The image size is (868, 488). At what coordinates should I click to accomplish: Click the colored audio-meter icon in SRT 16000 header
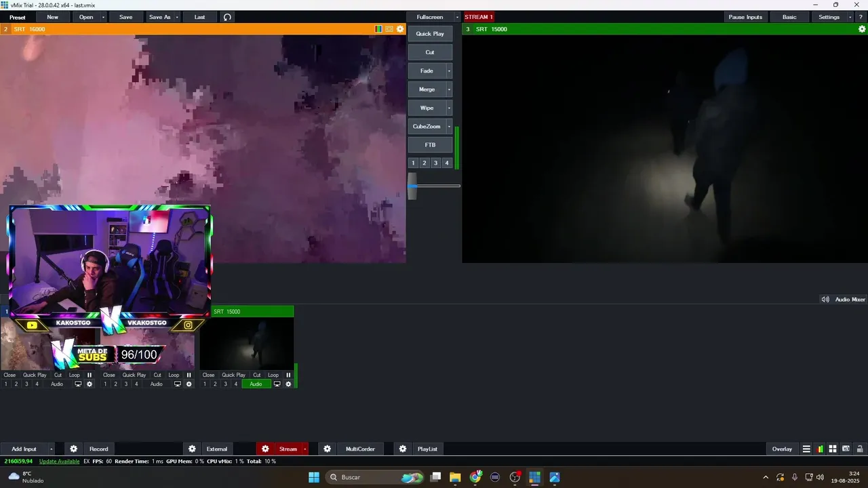pyautogui.click(x=378, y=29)
